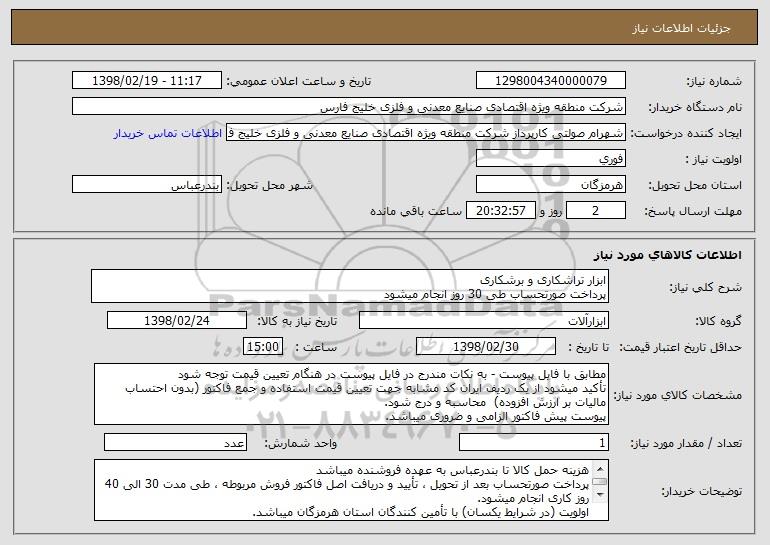Click the label تعداد / مقدار مورد نیاز
The height and width of the screenshot is (545, 770).
pyautogui.click(x=686, y=444)
